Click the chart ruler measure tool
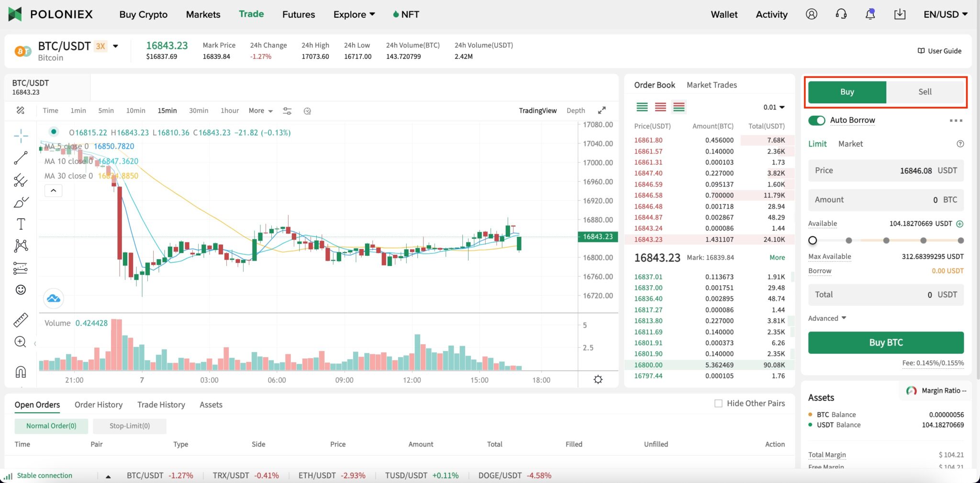This screenshot has width=980, height=483. (21, 320)
